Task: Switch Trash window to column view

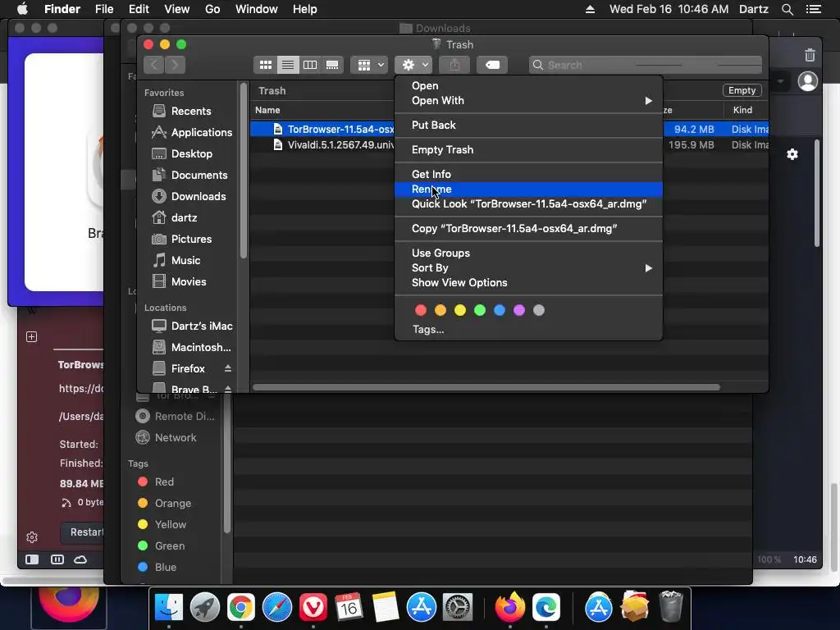Action: click(309, 65)
